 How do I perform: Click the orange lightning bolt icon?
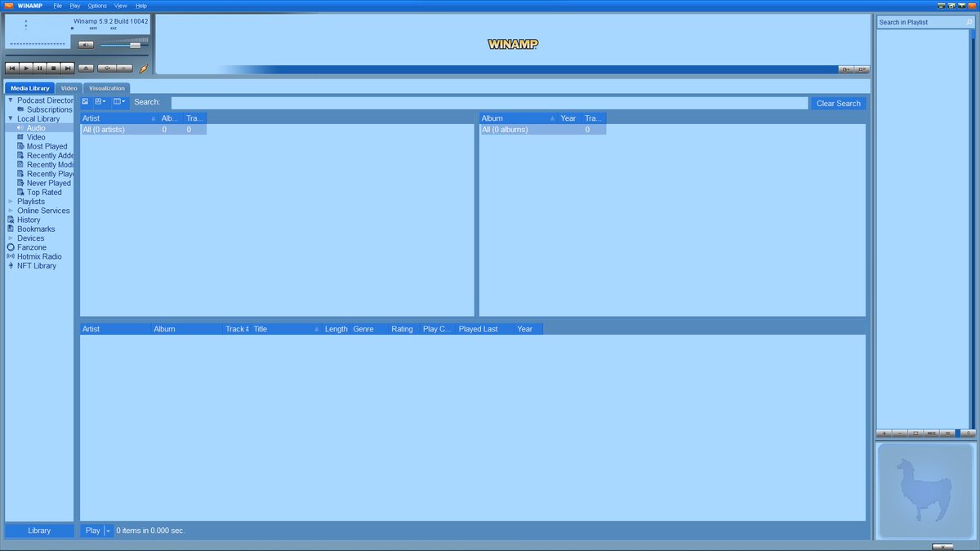[x=144, y=69]
